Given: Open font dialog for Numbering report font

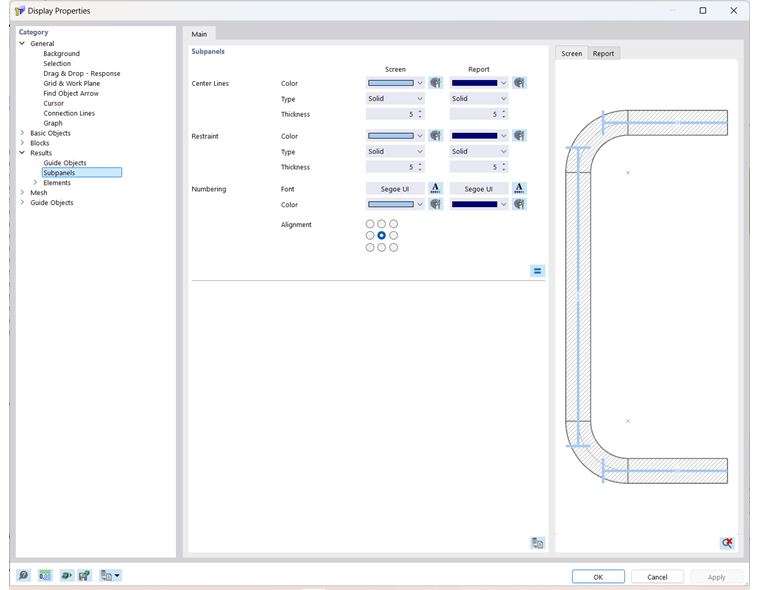Looking at the screenshot, I should tap(519, 189).
